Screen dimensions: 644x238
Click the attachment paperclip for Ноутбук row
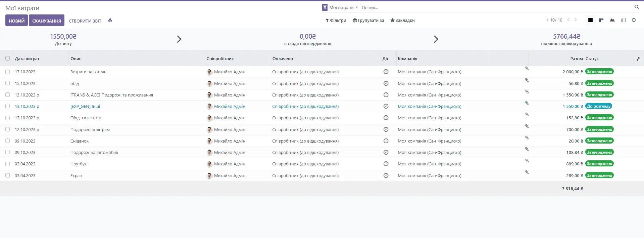tap(527, 161)
